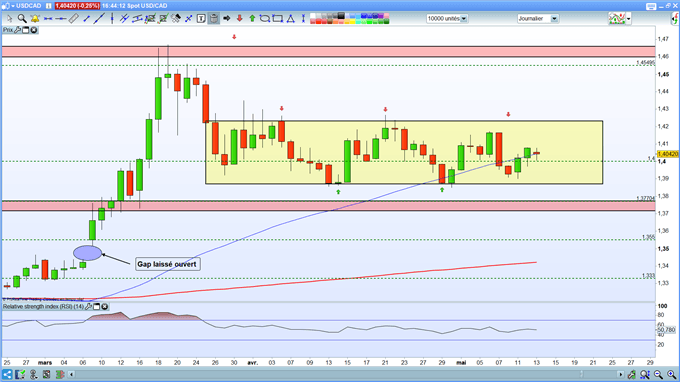The height and width of the screenshot is (382, 680).
Task: Click the trash bin delete tool
Action: coord(214,19)
